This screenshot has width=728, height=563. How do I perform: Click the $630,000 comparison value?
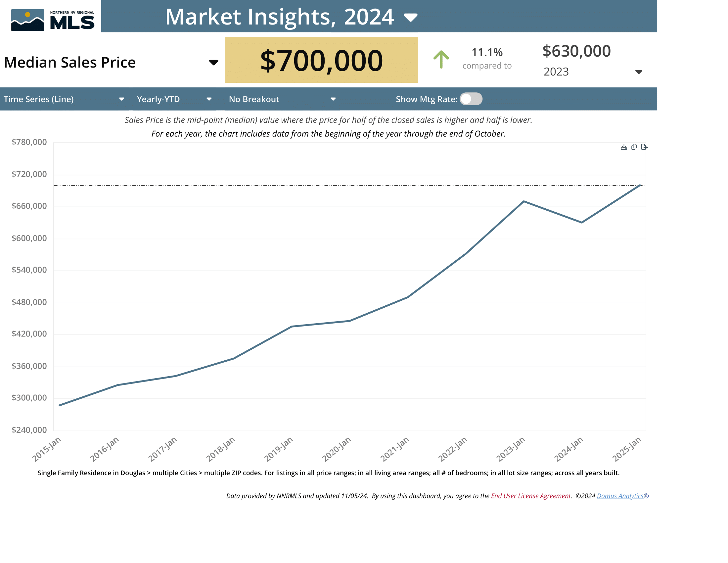click(x=576, y=51)
